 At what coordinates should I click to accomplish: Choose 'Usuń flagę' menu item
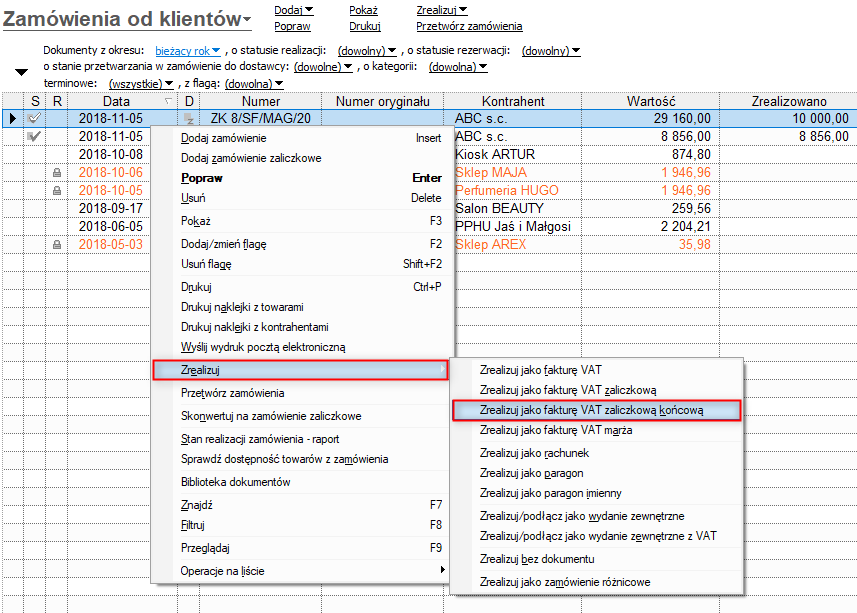[x=301, y=264]
